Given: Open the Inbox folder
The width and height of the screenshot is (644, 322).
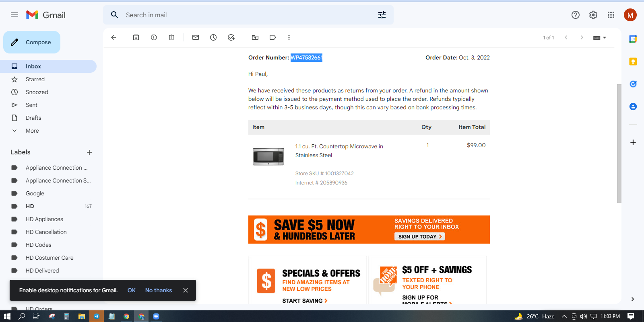Looking at the screenshot, I should (x=48, y=66).
